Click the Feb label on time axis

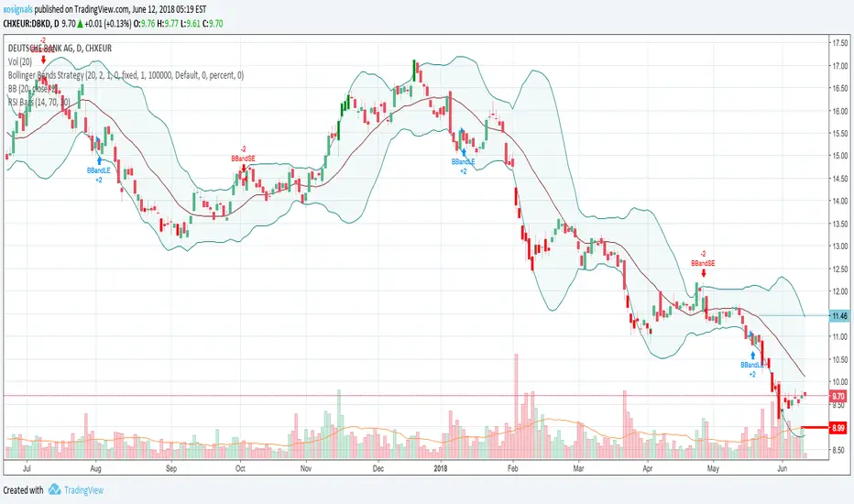[x=512, y=468]
